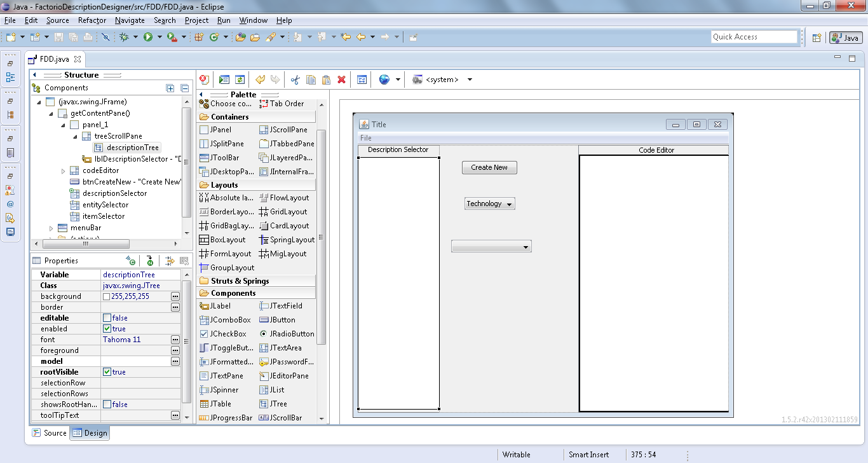Click the File menu in previewed Title window

pyautogui.click(x=366, y=138)
